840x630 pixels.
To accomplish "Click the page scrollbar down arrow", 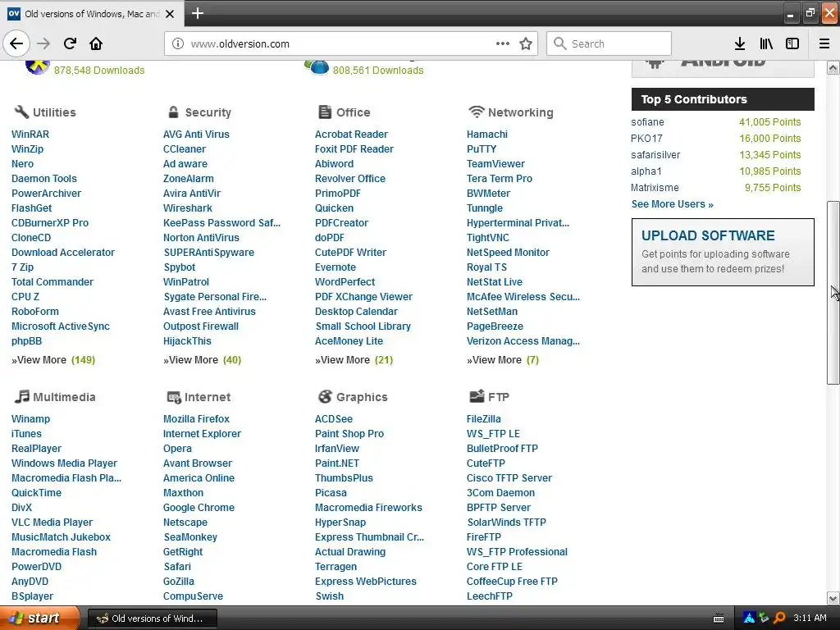I will [833, 598].
